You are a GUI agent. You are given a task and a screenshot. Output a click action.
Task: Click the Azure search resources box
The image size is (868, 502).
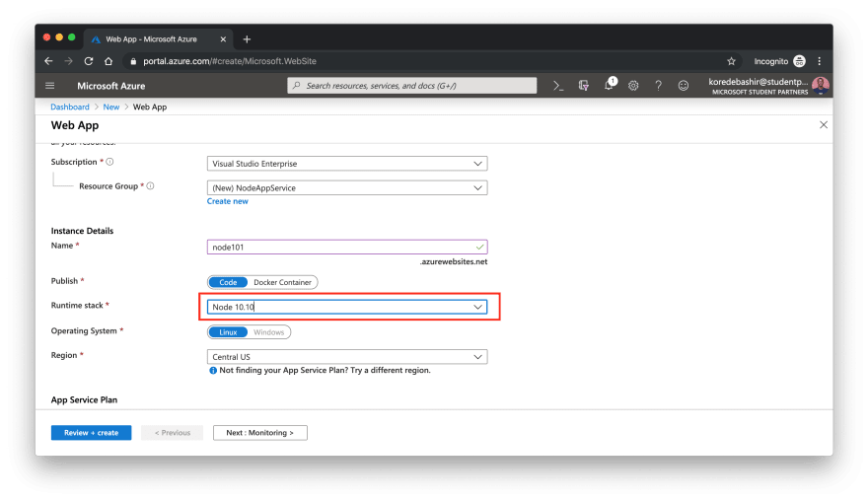click(412, 86)
